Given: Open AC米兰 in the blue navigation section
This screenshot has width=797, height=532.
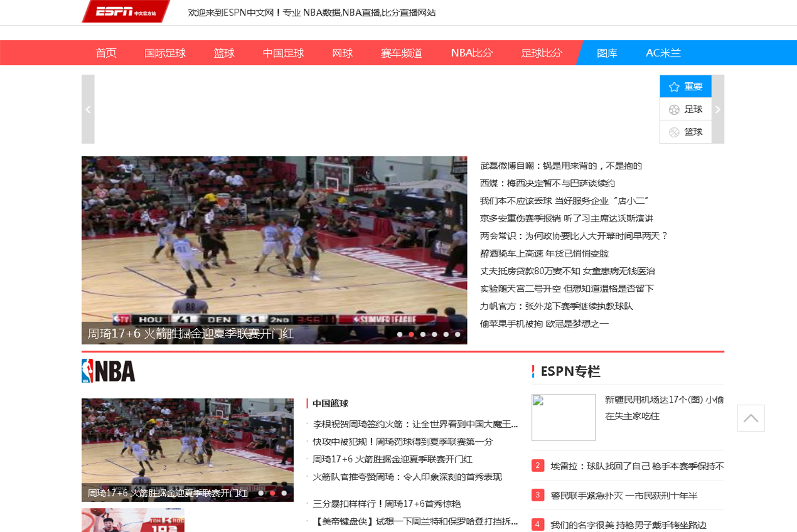Looking at the screenshot, I should pos(663,53).
